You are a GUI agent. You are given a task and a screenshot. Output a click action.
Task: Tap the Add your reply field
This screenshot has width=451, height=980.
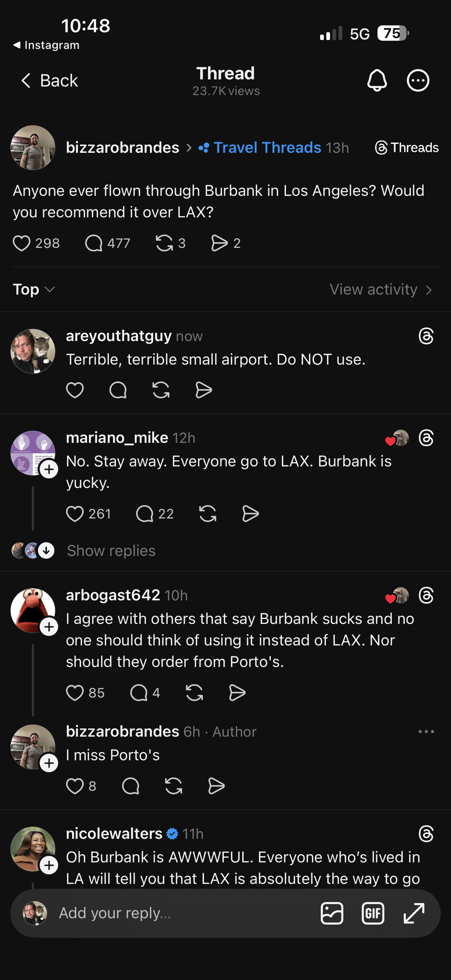[181, 913]
